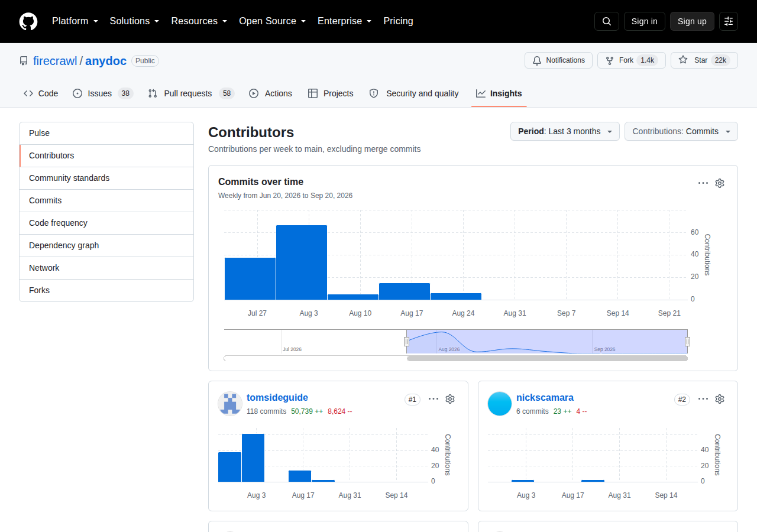Viewport: 757px width, 532px height.
Task: Select Code frequency in the sidebar
Action: 106,223
